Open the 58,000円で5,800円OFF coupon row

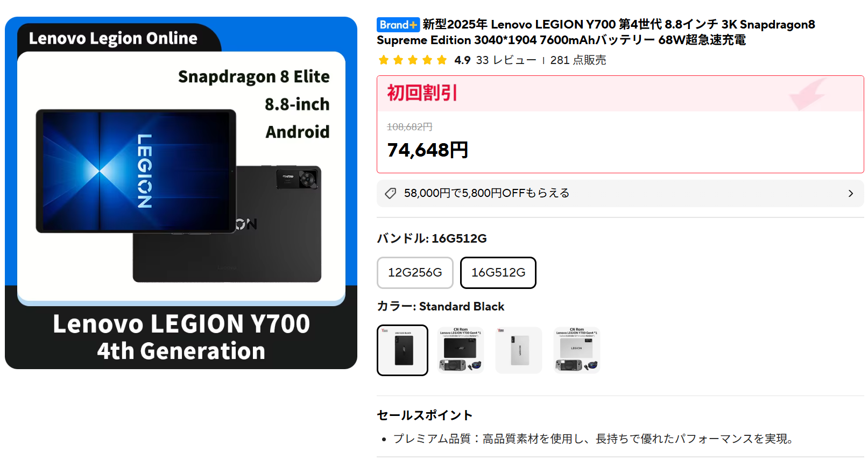coord(620,193)
